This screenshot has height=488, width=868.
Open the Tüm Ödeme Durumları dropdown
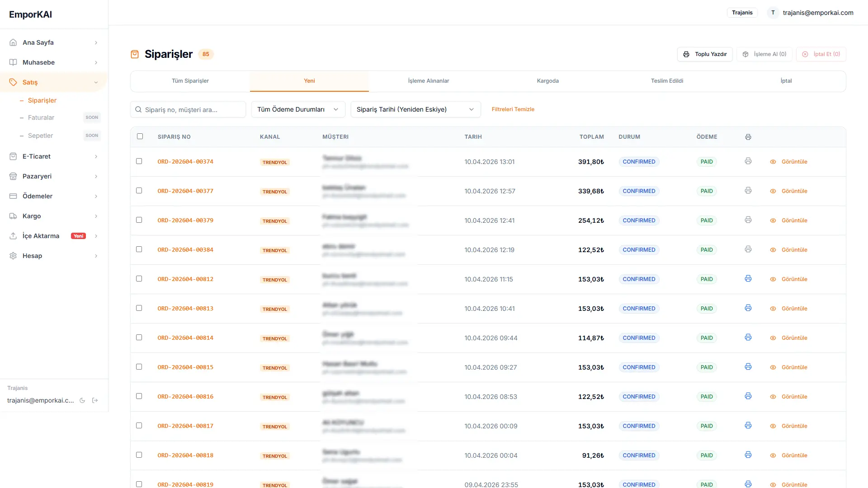[298, 109]
